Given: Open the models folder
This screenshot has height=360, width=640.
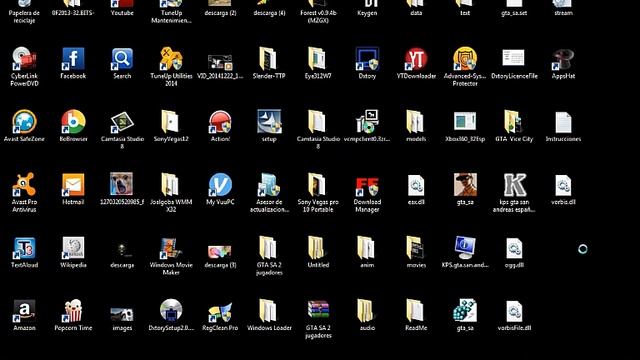Looking at the screenshot, I should pos(415,122).
